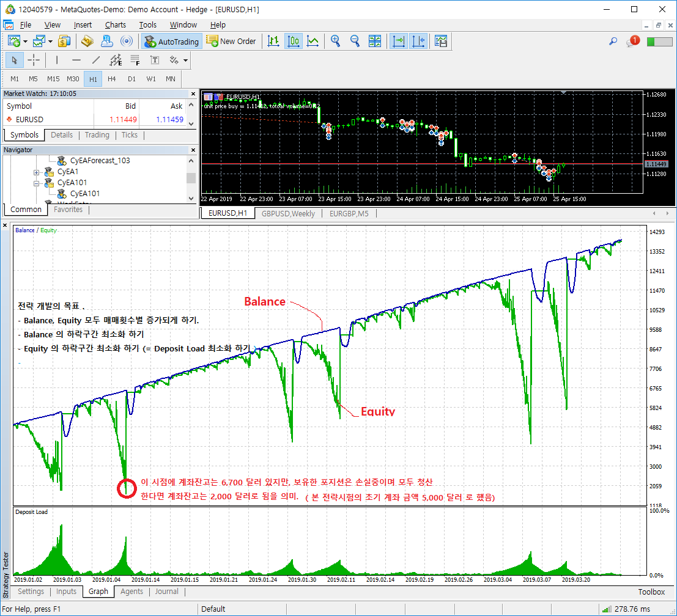Switch to Strategy Tester Journal tab
The image size is (677, 616).
point(167,592)
